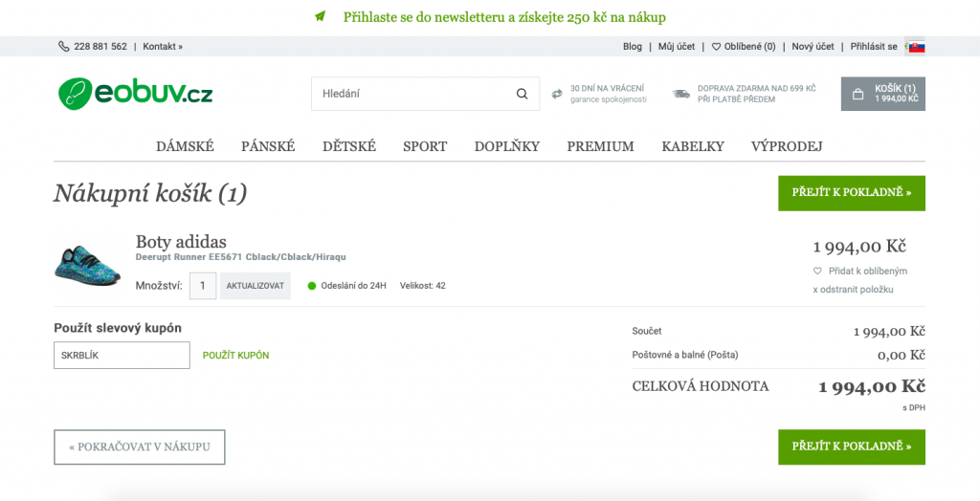The width and height of the screenshot is (980, 501).
Task: Click the delivery truck icon
Action: (681, 95)
